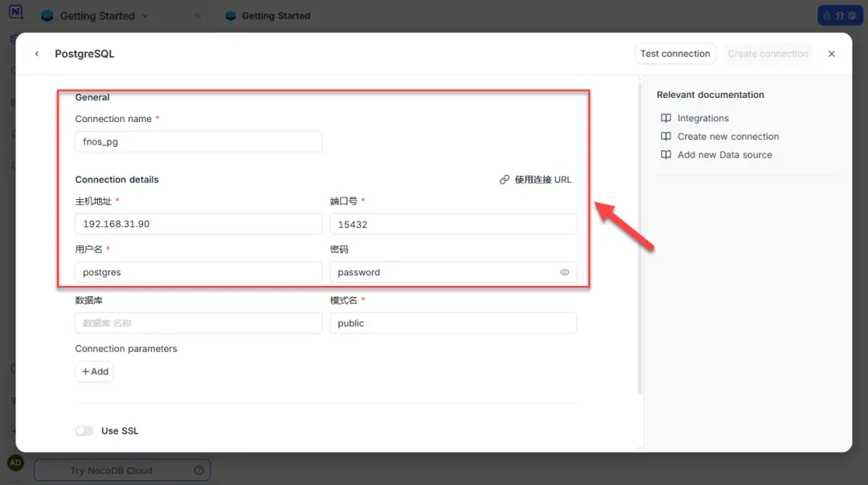Viewport: 868px width, 485px height.
Task: Click the AD user avatar
Action: point(15,463)
